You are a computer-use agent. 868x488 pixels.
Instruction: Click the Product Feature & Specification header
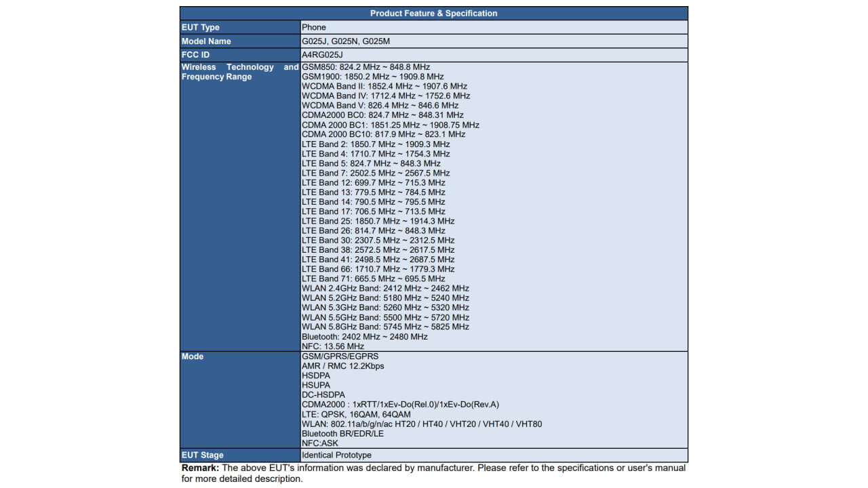point(433,14)
